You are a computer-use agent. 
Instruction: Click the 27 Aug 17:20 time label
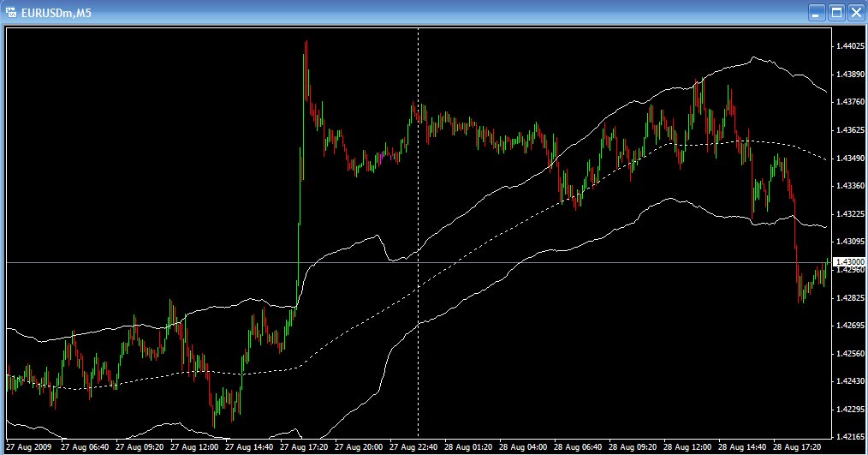(x=303, y=446)
